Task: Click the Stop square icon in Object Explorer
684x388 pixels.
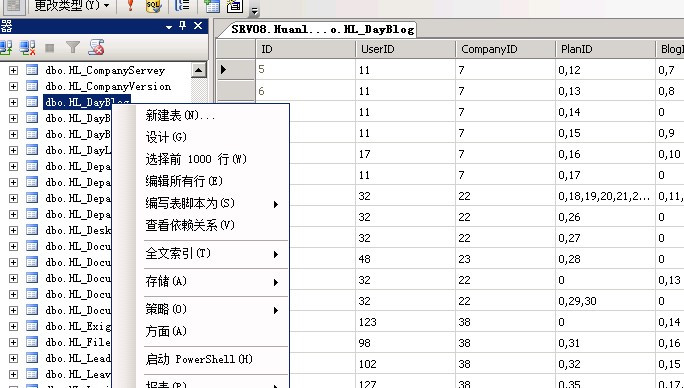Action: click(50, 48)
